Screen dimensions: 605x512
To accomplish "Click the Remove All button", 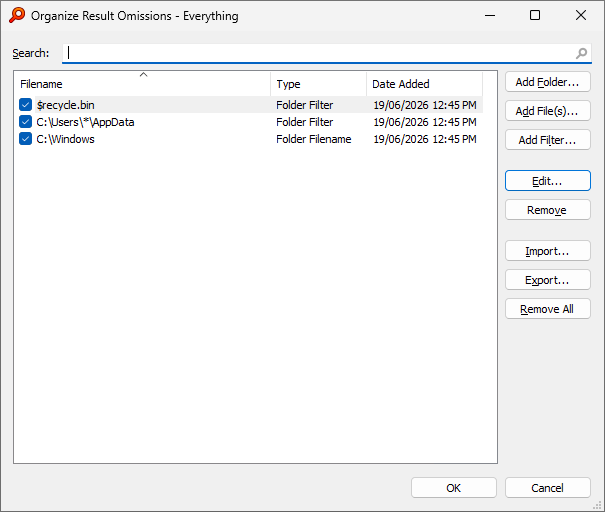I will (x=548, y=309).
